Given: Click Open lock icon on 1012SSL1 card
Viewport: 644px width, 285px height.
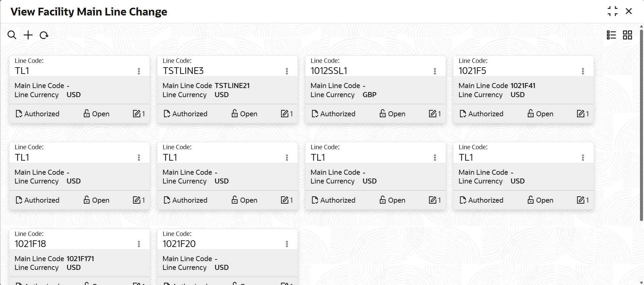Looking at the screenshot, I should point(383,114).
